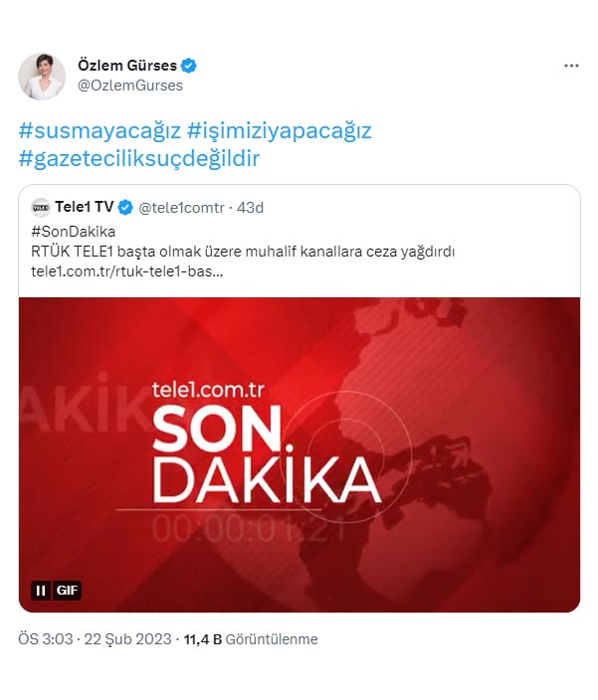This screenshot has width=598, height=700.
Task: Open the 43d timestamp of quoted tweet
Action: (250, 208)
